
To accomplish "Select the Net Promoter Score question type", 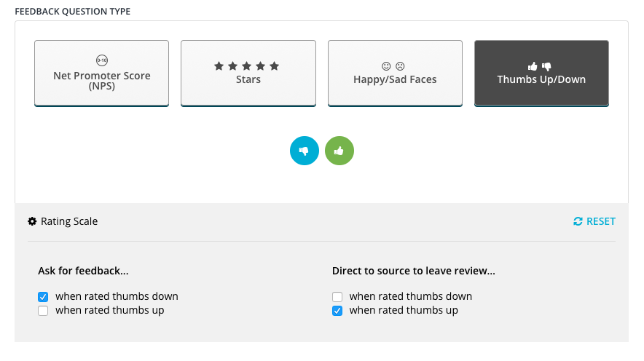I will 102,73.
